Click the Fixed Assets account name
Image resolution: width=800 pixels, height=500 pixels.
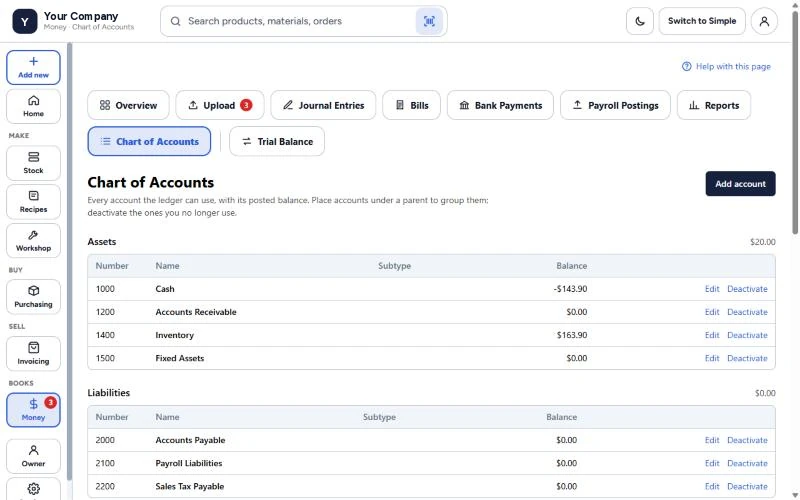[x=180, y=358]
